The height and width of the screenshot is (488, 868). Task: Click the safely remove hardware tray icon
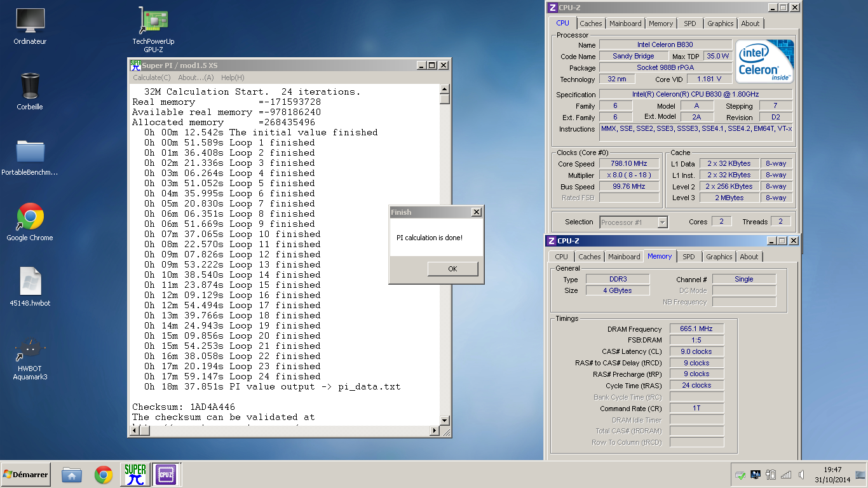pyautogui.click(x=740, y=475)
